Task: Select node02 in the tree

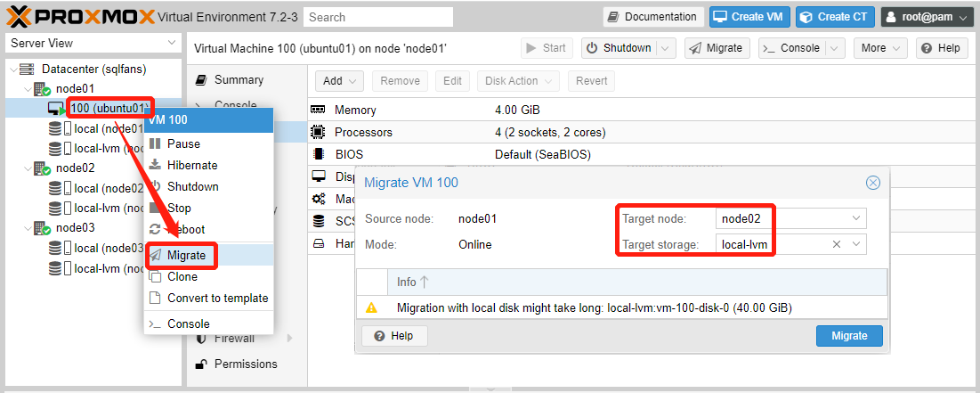Action: (x=75, y=168)
